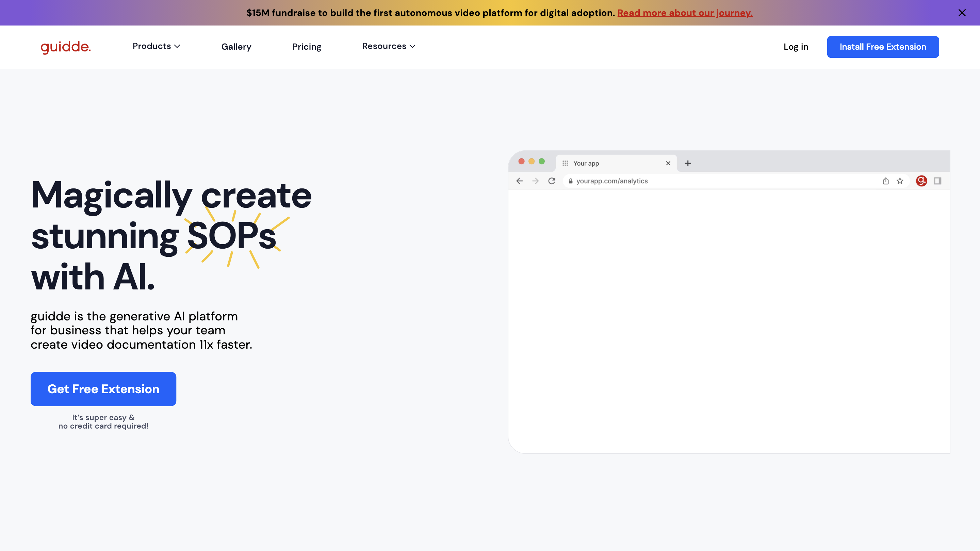Expand the Products dropdown menu
This screenshot has width=980, height=551.
click(156, 46)
